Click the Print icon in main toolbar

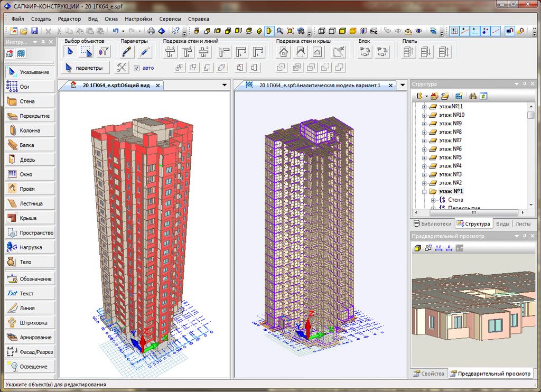151,31
